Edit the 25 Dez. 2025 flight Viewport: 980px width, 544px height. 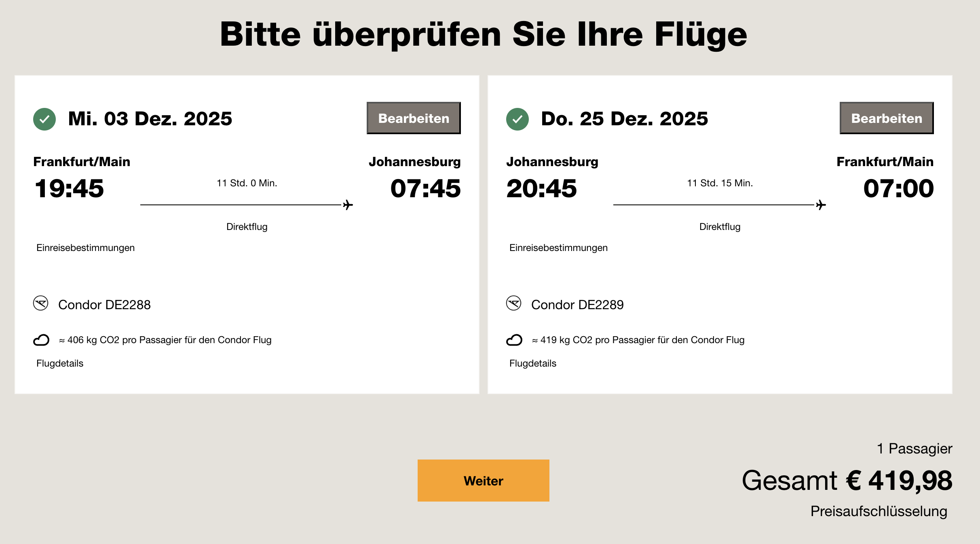coord(887,118)
